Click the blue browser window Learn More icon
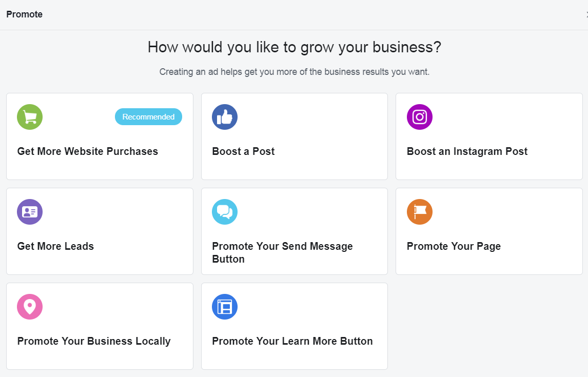The width and height of the screenshot is (588, 377). click(224, 306)
